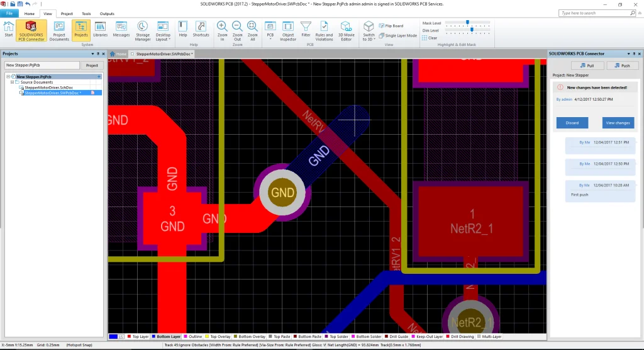Select the Bottom Layer tab
Image resolution: width=644 pixels, height=350 pixels.
[166, 337]
